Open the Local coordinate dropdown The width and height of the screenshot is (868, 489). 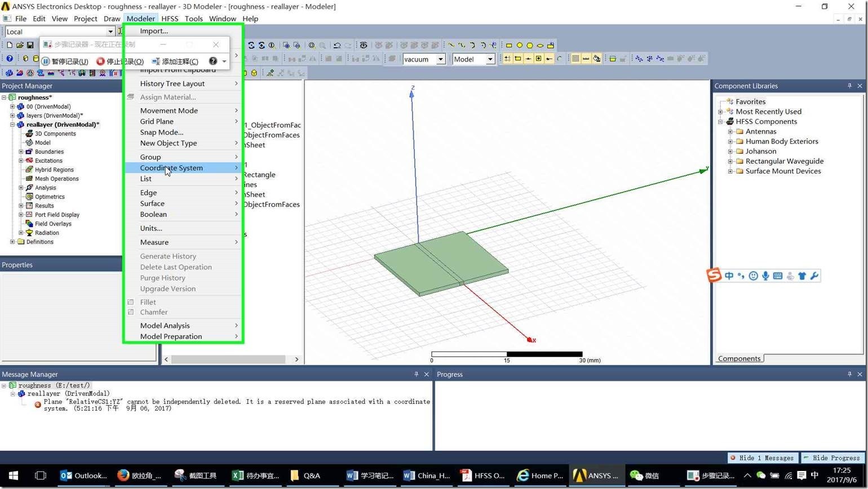click(110, 32)
